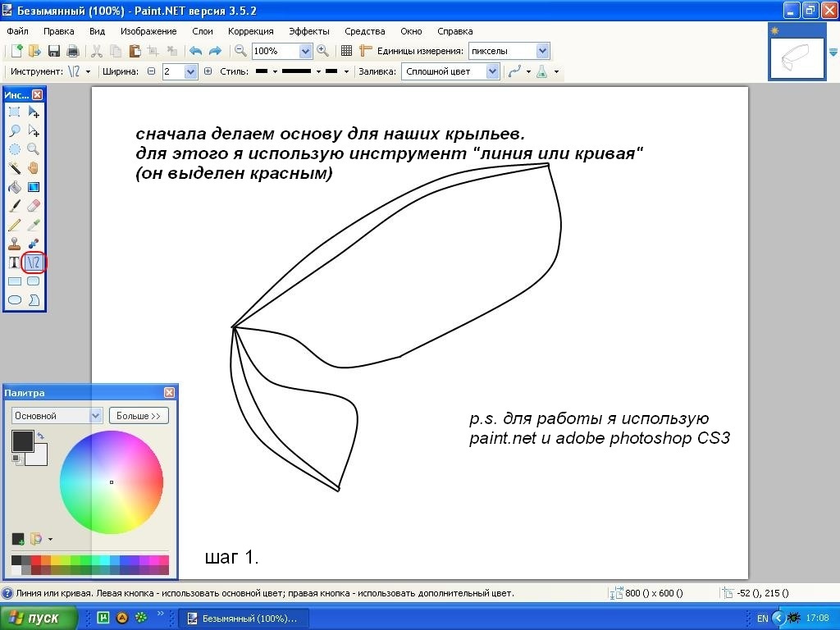
Task: Swap primary and secondary colors
Action: click(x=41, y=436)
